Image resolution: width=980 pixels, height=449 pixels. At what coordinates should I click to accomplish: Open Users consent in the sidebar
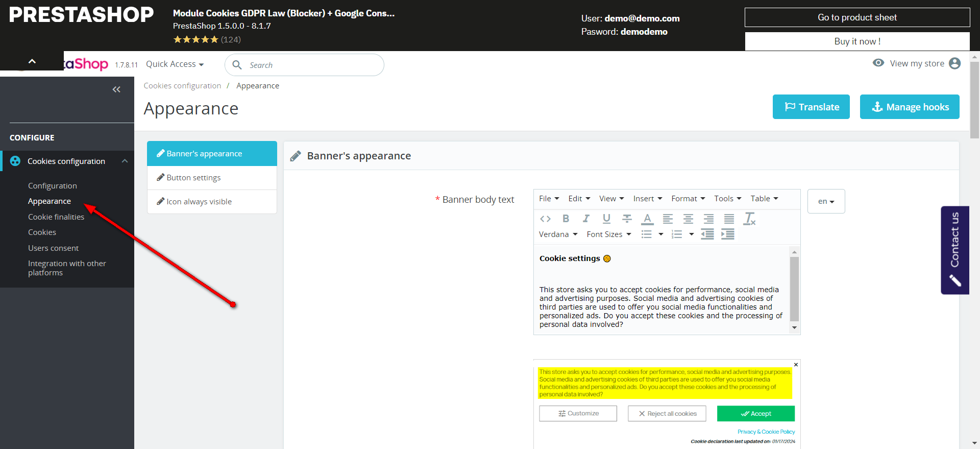click(53, 248)
